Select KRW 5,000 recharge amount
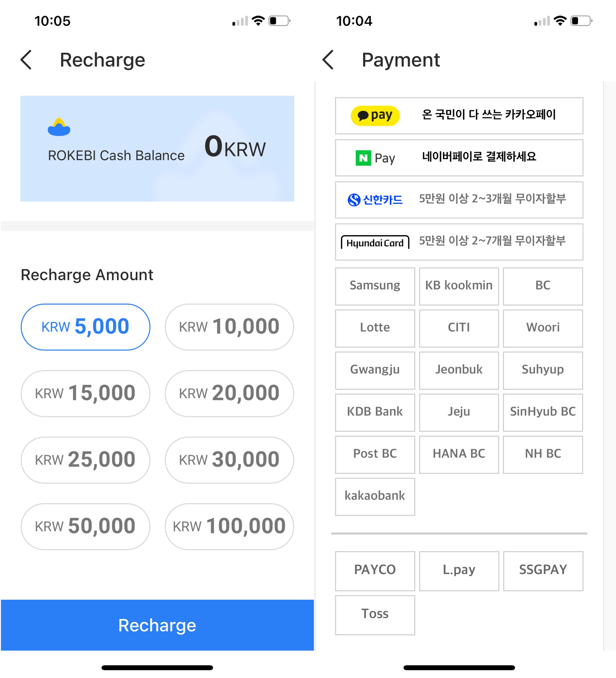The height and width of the screenshot is (678, 616). pos(85,327)
